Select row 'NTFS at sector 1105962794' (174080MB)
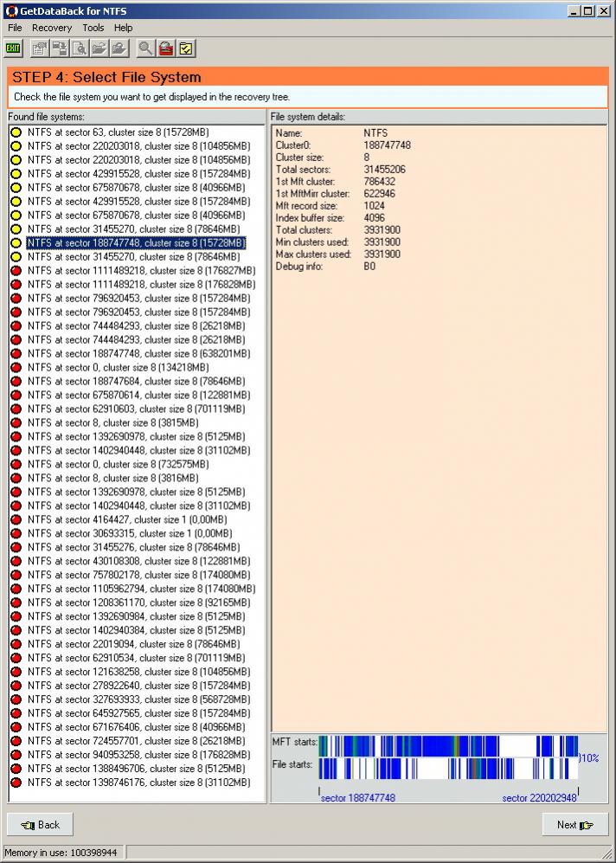Screen dimensions: 616x863 tap(141, 589)
